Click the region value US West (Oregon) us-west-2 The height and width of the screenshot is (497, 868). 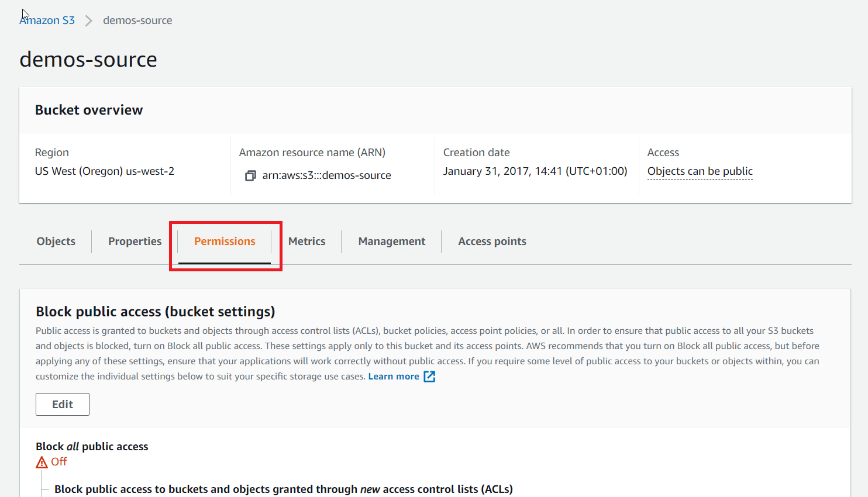click(105, 171)
